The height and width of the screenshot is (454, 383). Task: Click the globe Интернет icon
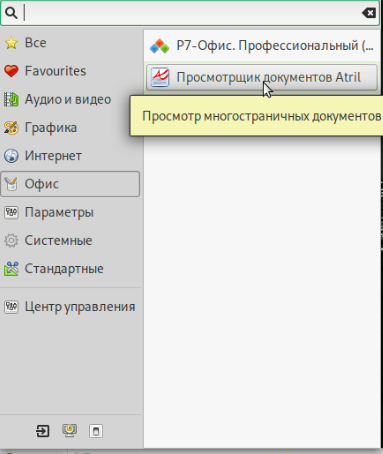pyautogui.click(x=11, y=156)
